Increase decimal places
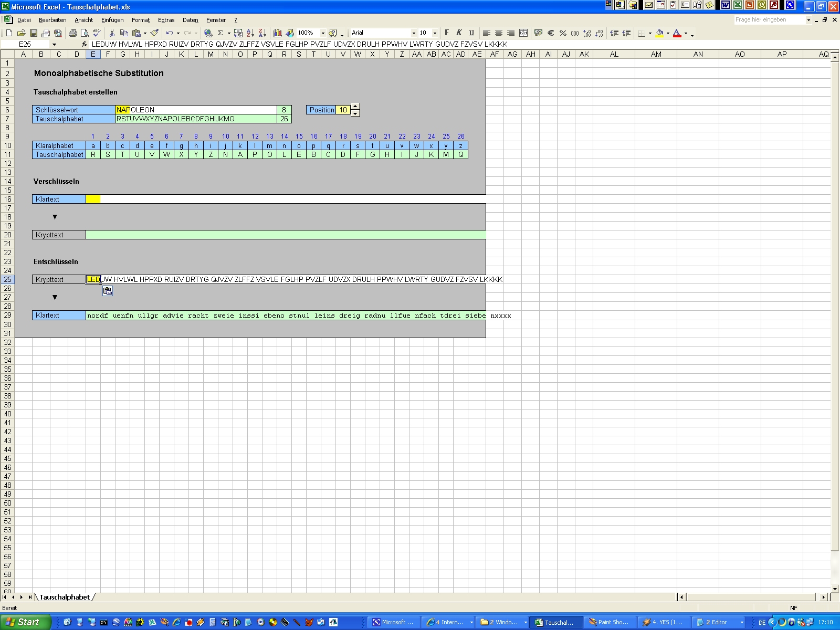Screen dimensions: 840x630 pyautogui.click(x=587, y=33)
